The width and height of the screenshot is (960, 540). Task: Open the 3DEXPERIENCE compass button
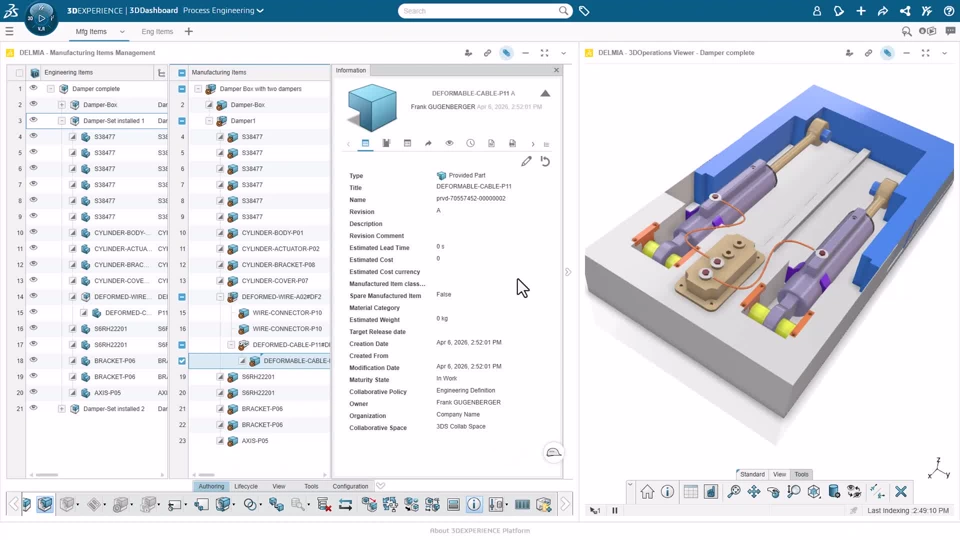(41, 18)
